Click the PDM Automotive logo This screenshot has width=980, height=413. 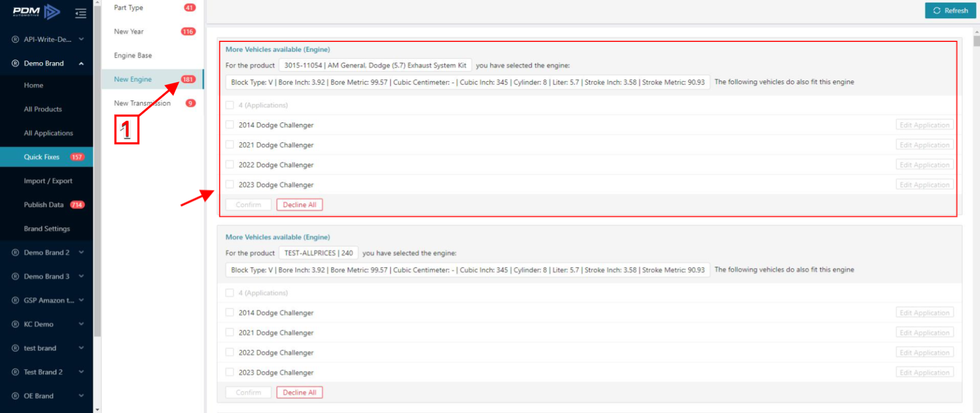[x=36, y=11]
